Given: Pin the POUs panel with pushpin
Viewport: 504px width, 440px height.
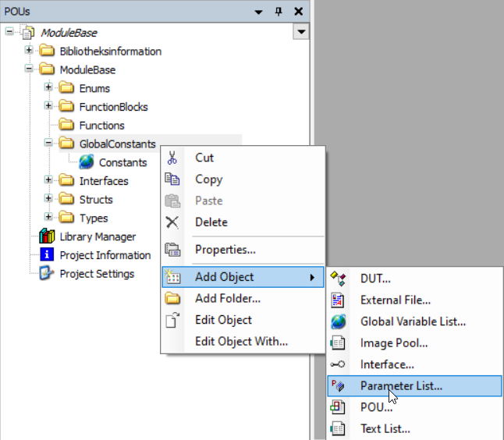Looking at the screenshot, I should click(x=279, y=11).
